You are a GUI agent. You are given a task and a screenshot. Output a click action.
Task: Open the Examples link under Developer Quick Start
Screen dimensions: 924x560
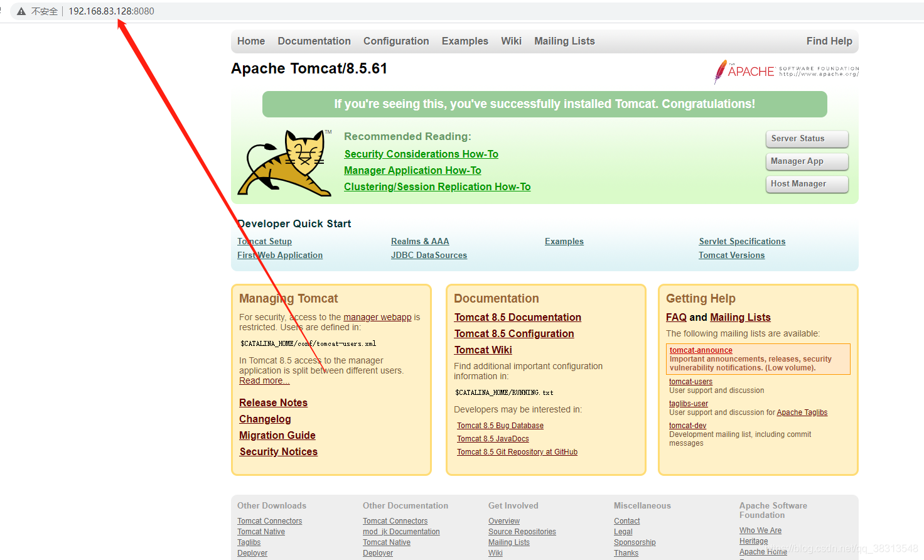(564, 242)
